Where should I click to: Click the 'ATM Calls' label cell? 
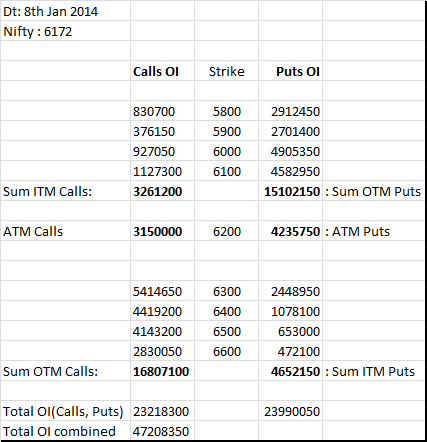click(x=65, y=231)
